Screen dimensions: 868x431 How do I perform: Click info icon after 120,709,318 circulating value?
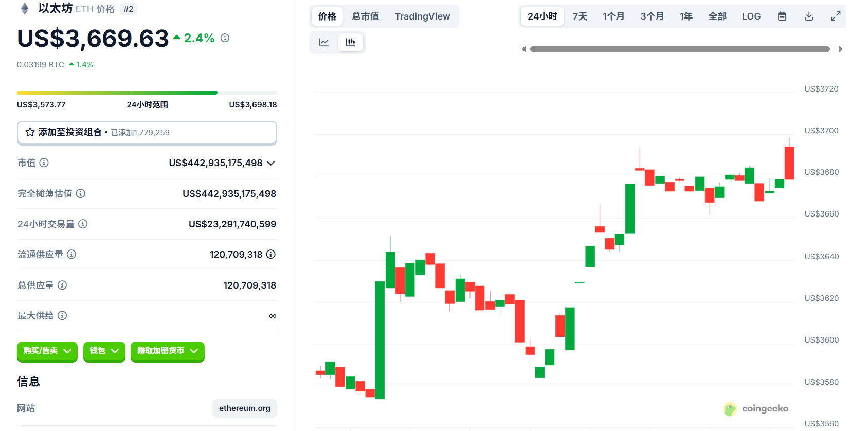(271, 254)
